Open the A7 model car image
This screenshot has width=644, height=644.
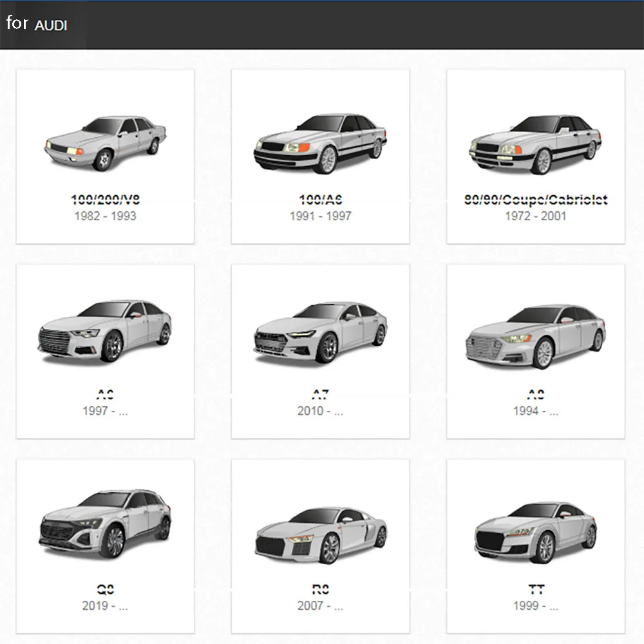(320, 333)
